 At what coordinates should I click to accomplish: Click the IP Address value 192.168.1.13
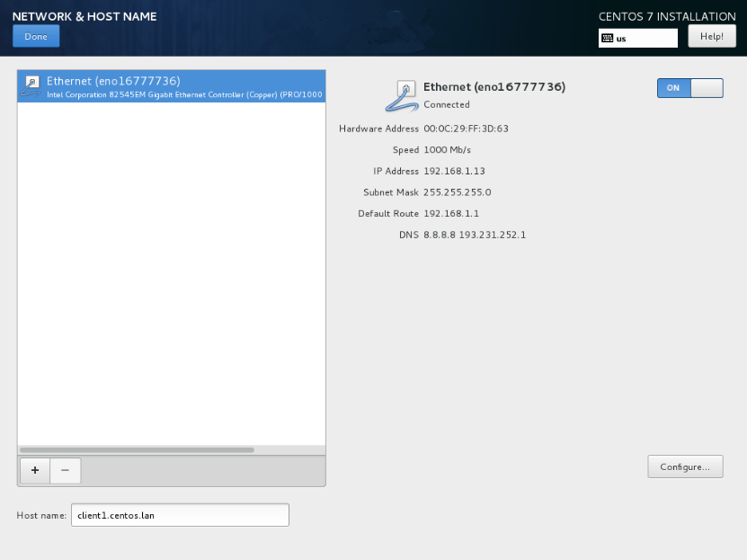(x=454, y=171)
